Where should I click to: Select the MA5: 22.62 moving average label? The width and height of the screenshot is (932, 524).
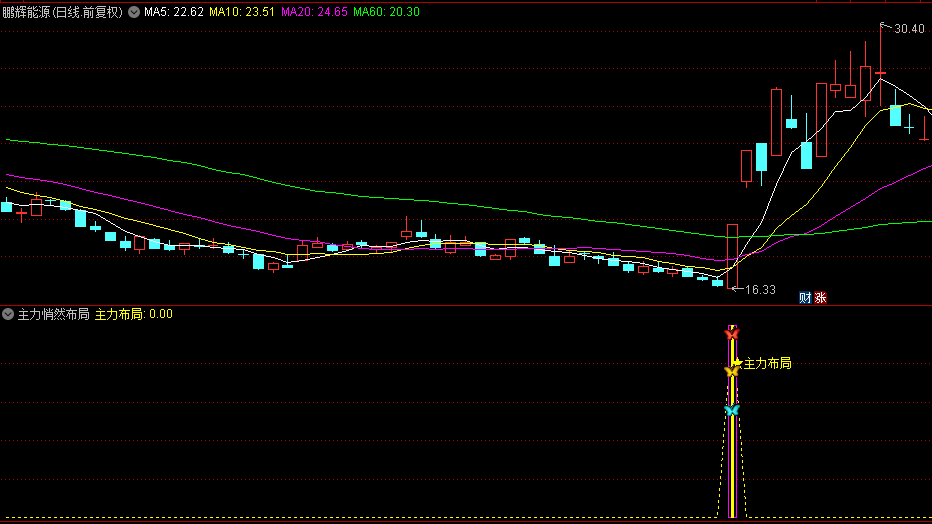click(174, 12)
